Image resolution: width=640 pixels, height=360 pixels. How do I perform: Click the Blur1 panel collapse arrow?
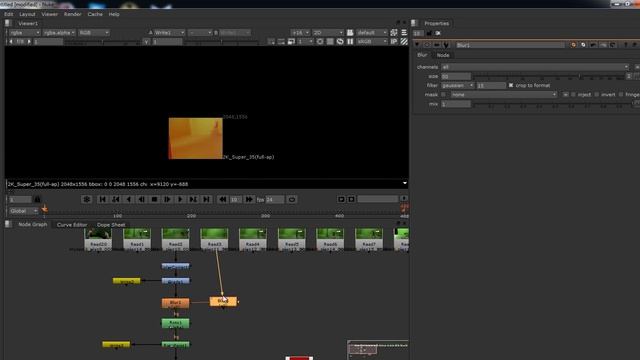[417, 45]
